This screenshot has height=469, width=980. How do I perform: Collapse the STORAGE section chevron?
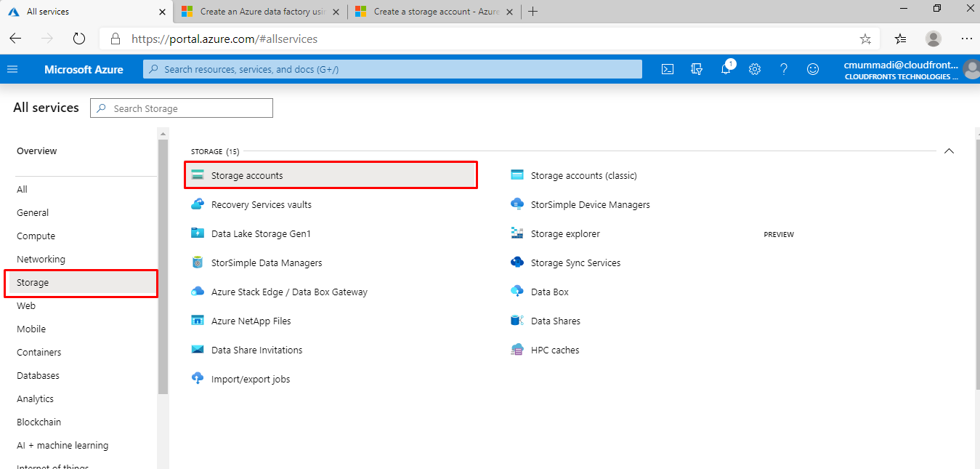coord(948,151)
